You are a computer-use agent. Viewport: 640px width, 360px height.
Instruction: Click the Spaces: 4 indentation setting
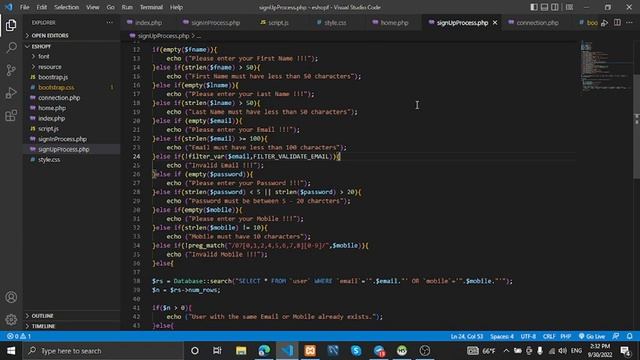click(502, 336)
